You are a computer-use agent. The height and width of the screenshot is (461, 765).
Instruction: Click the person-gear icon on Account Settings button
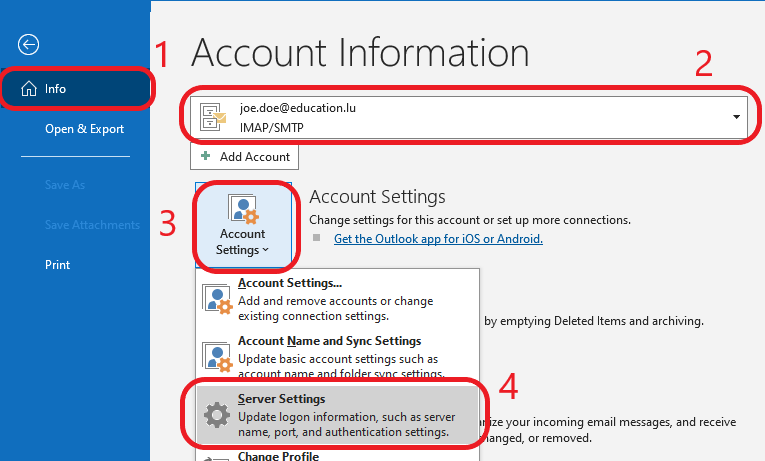pyautogui.click(x=243, y=208)
